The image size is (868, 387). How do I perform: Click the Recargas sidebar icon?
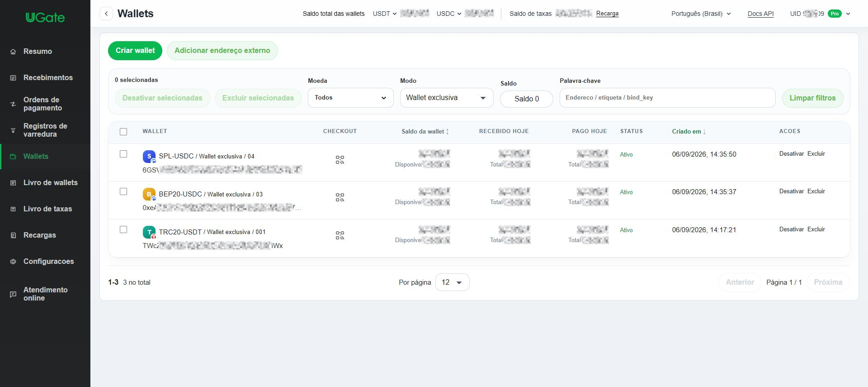pyautogui.click(x=13, y=235)
